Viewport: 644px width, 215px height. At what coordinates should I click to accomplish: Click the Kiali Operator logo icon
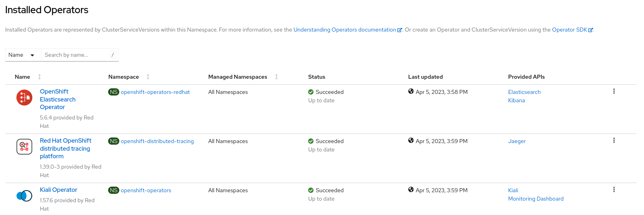tap(24, 196)
